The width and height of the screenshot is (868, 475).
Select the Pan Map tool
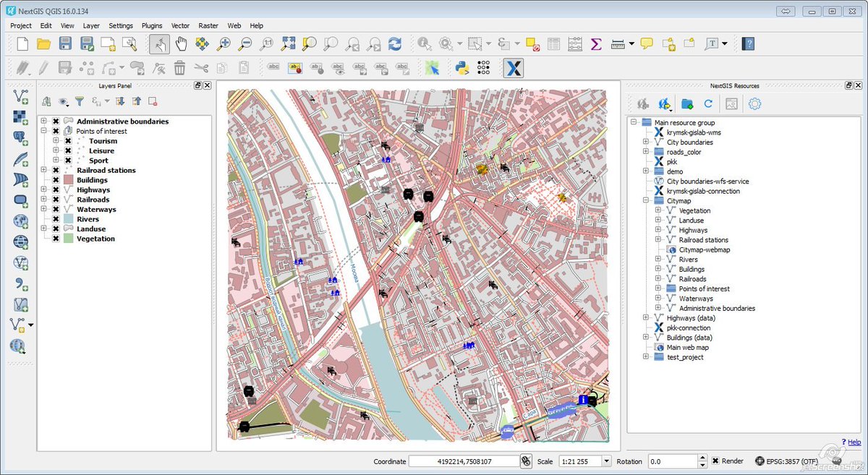click(x=182, y=43)
